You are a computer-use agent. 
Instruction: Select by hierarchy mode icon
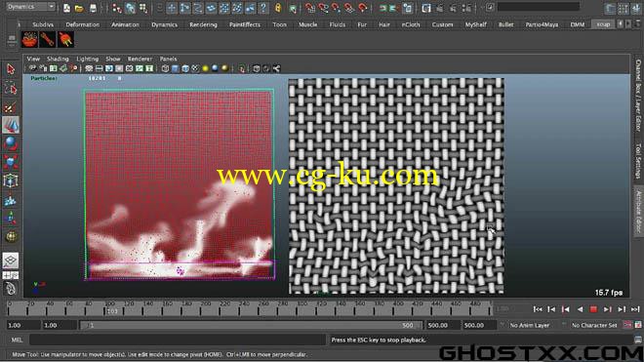(x=117, y=8)
